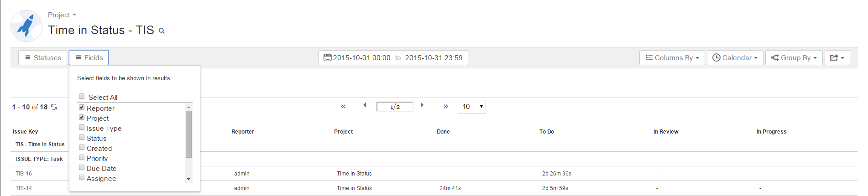Go to the first page of results

[x=343, y=107]
